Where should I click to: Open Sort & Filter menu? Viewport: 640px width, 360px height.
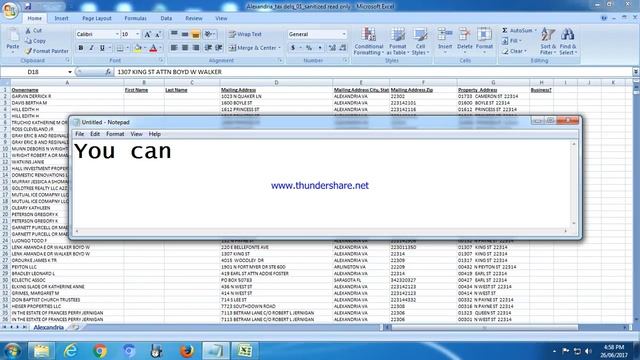coord(548,41)
